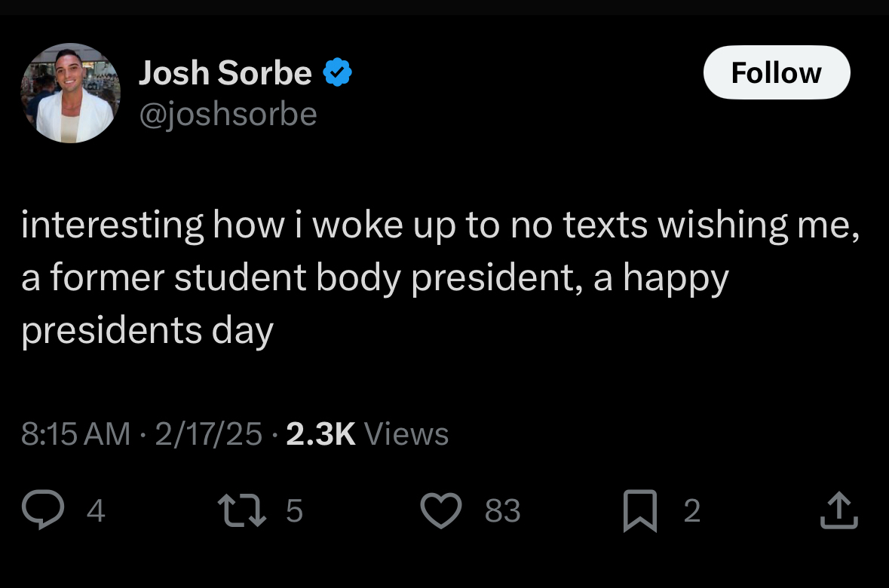Click the 8:15 AM timestamp
The height and width of the screenshot is (588, 889).
click(x=75, y=433)
